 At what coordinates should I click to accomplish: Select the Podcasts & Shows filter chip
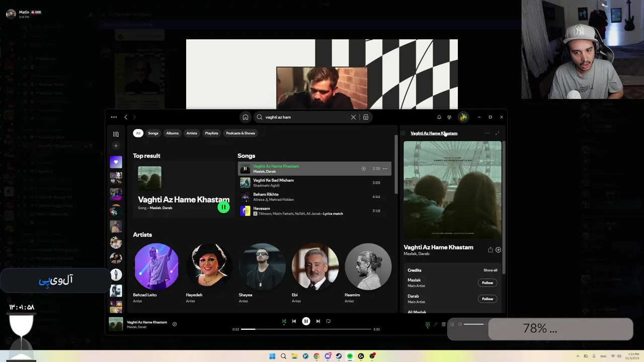240,133
